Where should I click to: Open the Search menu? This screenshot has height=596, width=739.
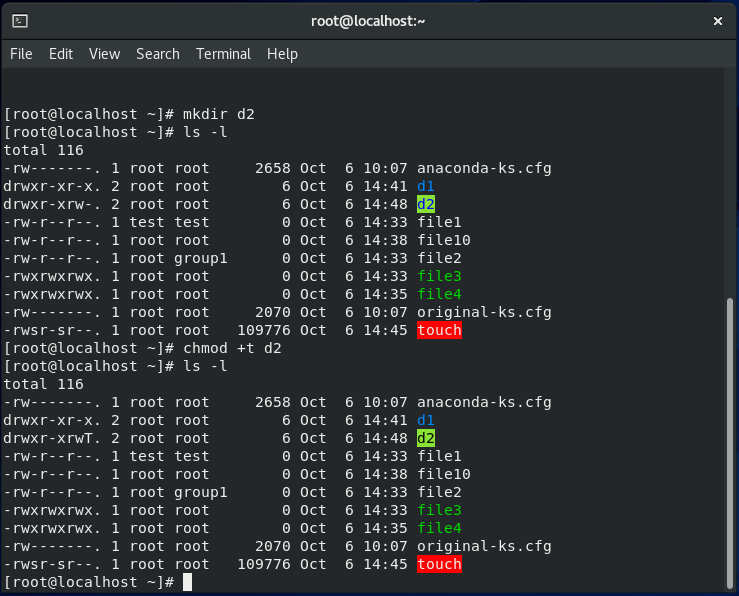[158, 54]
